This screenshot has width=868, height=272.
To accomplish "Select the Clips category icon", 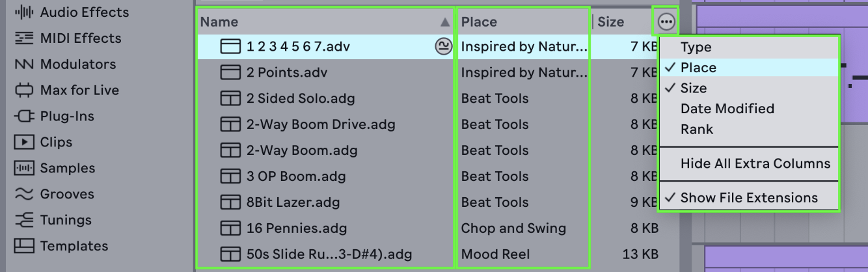I will [24, 143].
